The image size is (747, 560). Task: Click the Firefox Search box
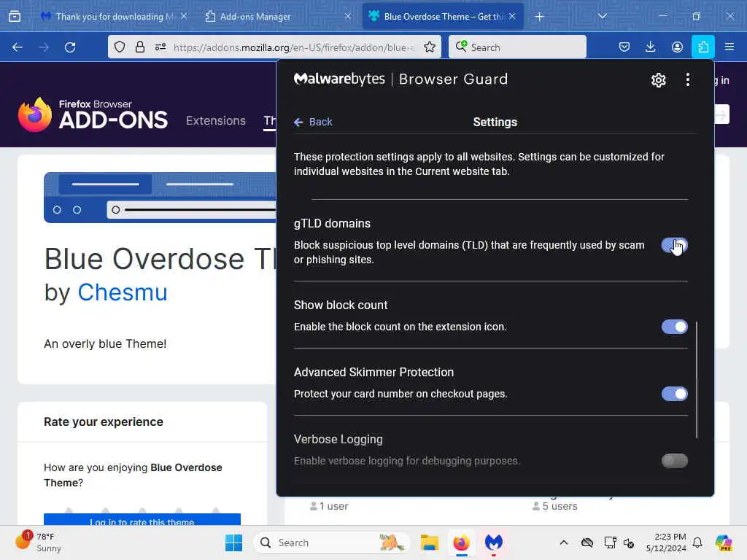tap(517, 47)
